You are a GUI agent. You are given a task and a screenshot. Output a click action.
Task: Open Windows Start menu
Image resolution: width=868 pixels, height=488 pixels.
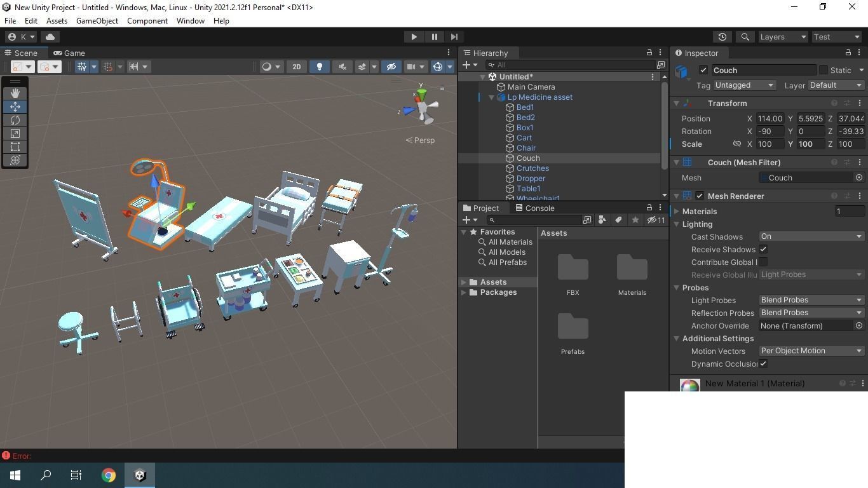[15, 475]
